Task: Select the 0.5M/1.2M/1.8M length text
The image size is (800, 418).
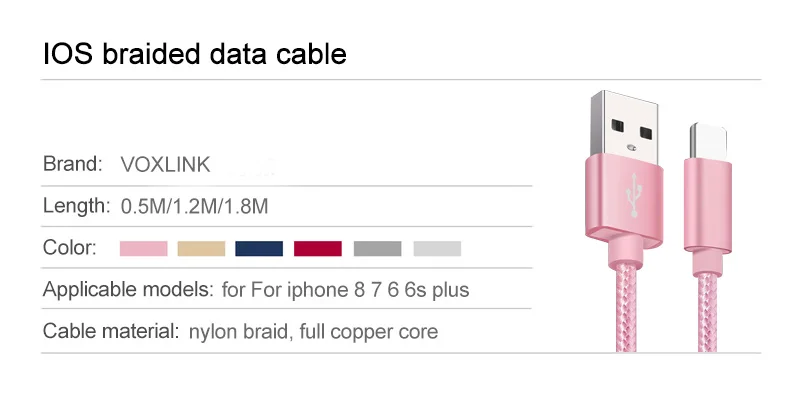Action: (x=195, y=207)
